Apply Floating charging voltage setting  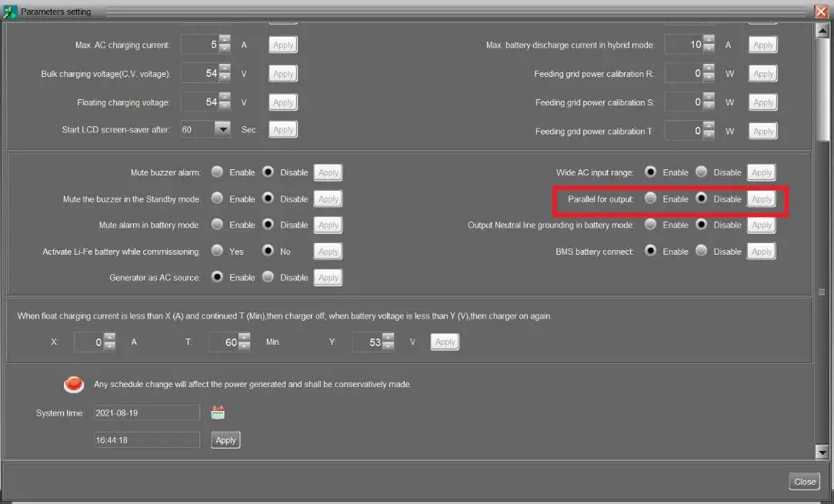(x=283, y=102)
